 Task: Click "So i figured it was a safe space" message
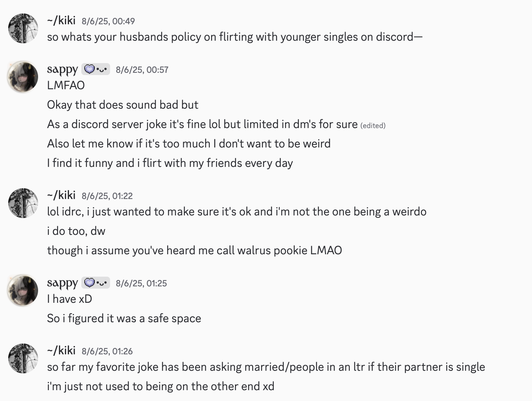(x=124, y=318)
